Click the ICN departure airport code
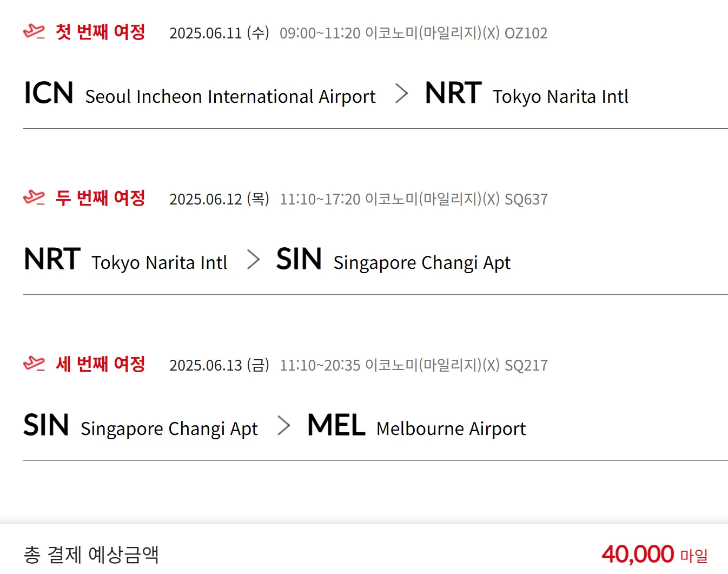Viewport: 728px width, 574px height. pyautogui.click(x=49, y=93)
